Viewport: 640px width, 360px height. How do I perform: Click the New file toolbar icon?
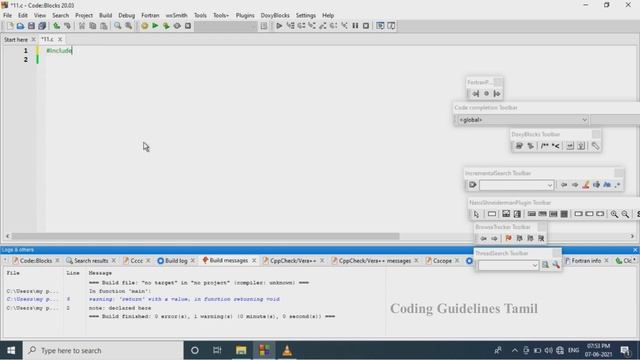click(x=10, y=26)
